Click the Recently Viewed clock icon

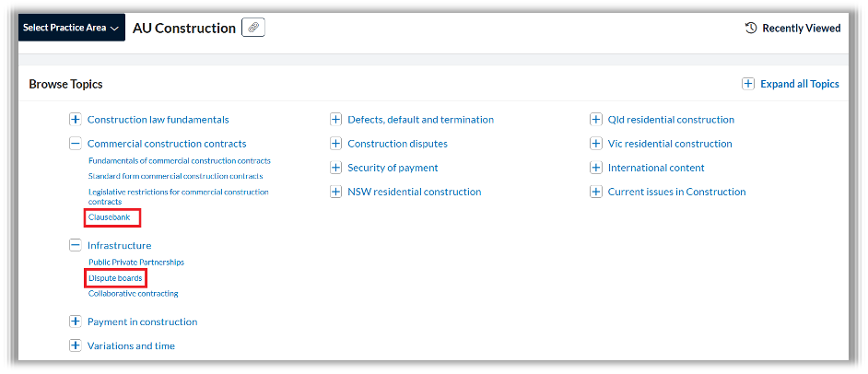(x=751, y=28)
